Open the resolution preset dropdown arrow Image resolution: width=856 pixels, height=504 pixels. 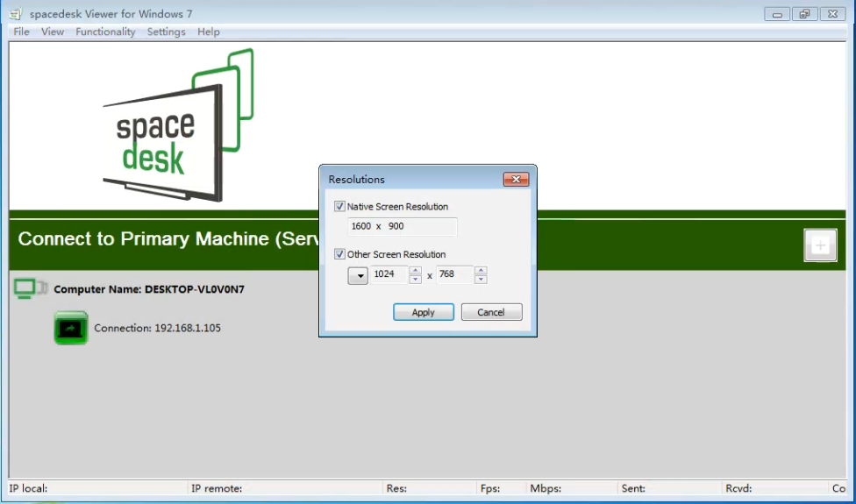click(358, 275)
